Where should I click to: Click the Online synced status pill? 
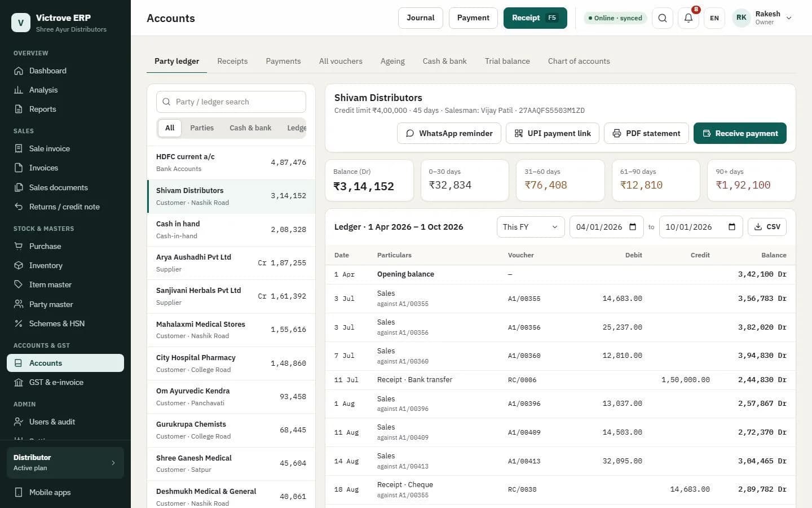tap(615, 18)
